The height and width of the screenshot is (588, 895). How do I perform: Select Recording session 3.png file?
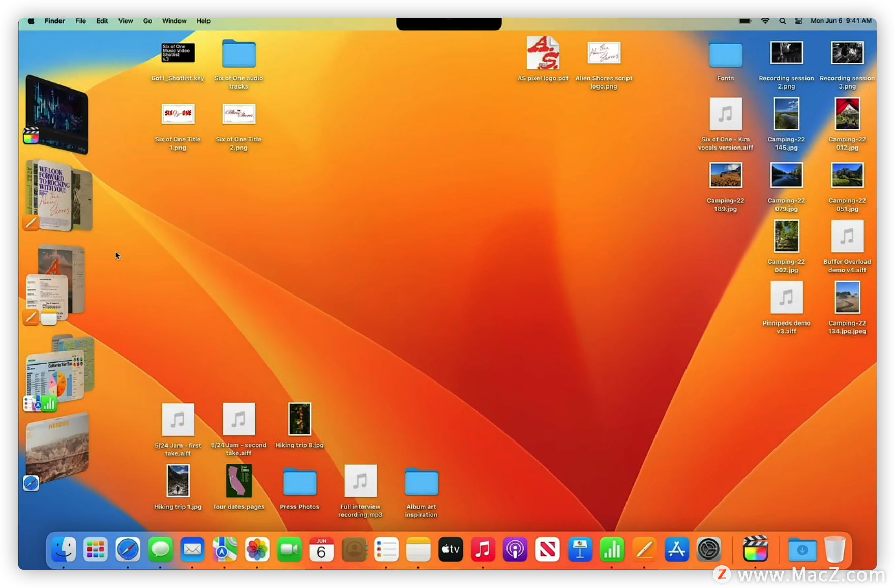tap(847, 65)
